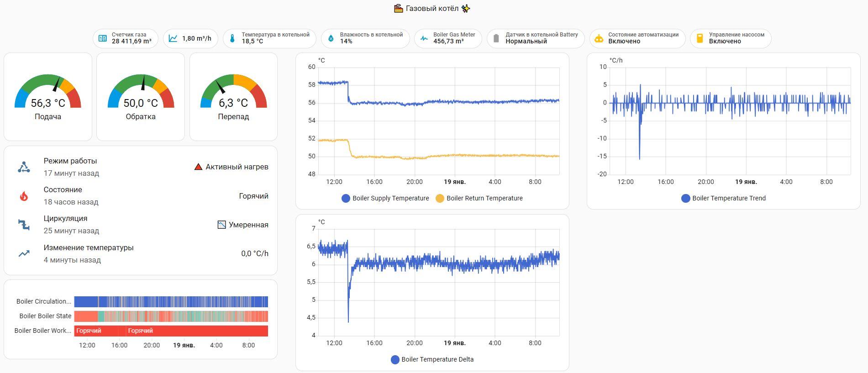Open the Подача gauge showing 56,3 °C
868x373 pixels.
pos(48,97)
